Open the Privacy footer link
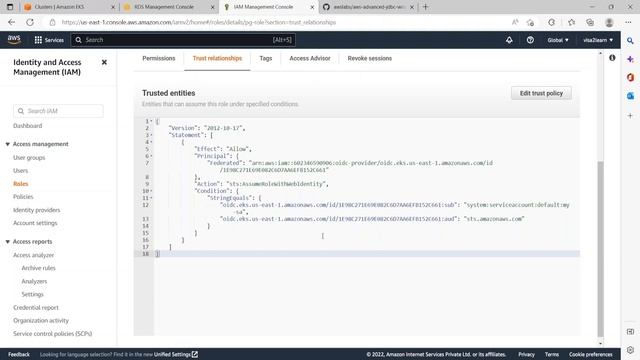Screen dimensions: 640x360 [x=526, y=354]
